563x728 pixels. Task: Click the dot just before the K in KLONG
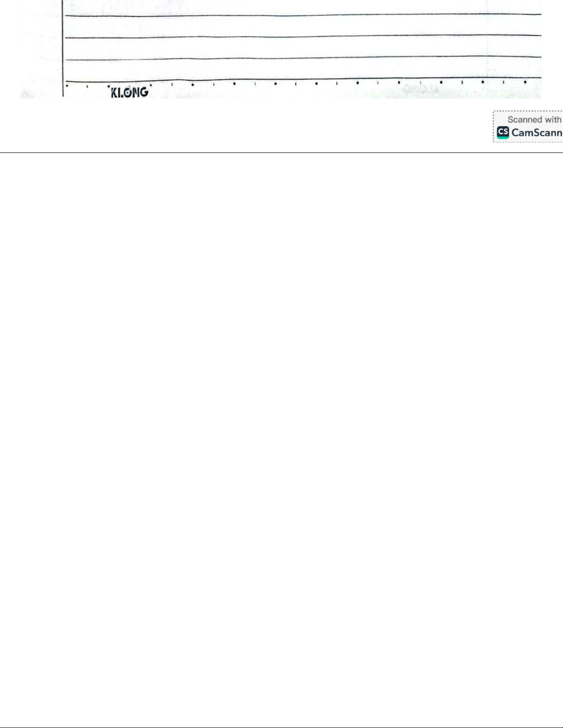pyautogui.click(x=108, y=86)
